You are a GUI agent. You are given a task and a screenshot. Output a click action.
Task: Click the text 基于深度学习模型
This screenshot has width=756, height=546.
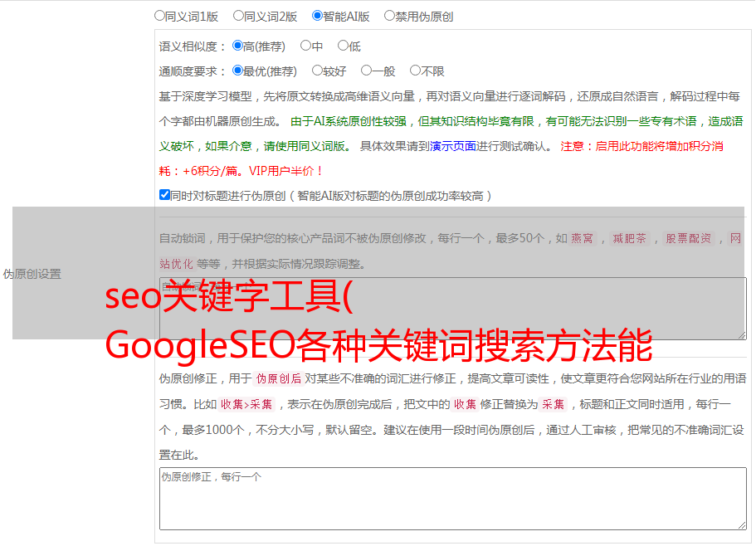tap(206, 96)
